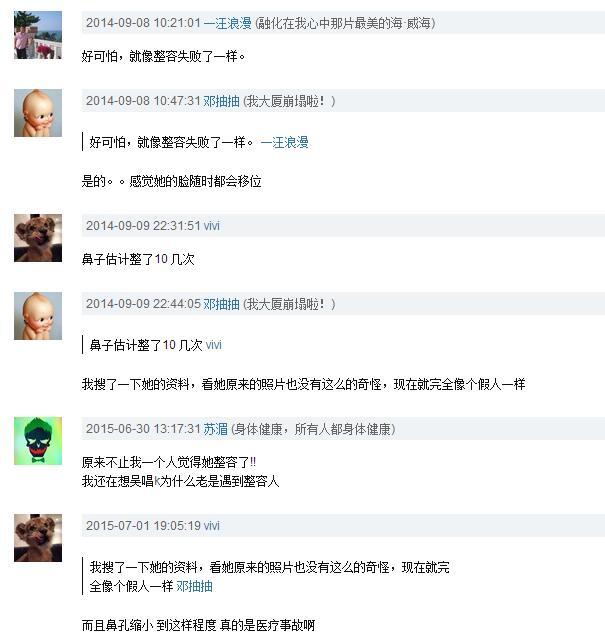The image size is (605, 644).
Task: Click the comment text 而且鼻孔缩小到这样程度
Action: [x=149, y=626]
